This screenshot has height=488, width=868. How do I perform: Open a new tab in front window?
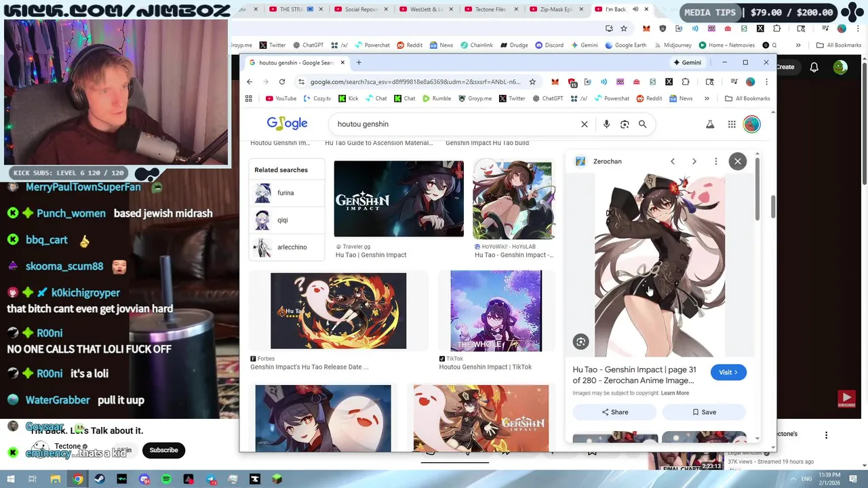pyautogui.click(x=359, y=62)
